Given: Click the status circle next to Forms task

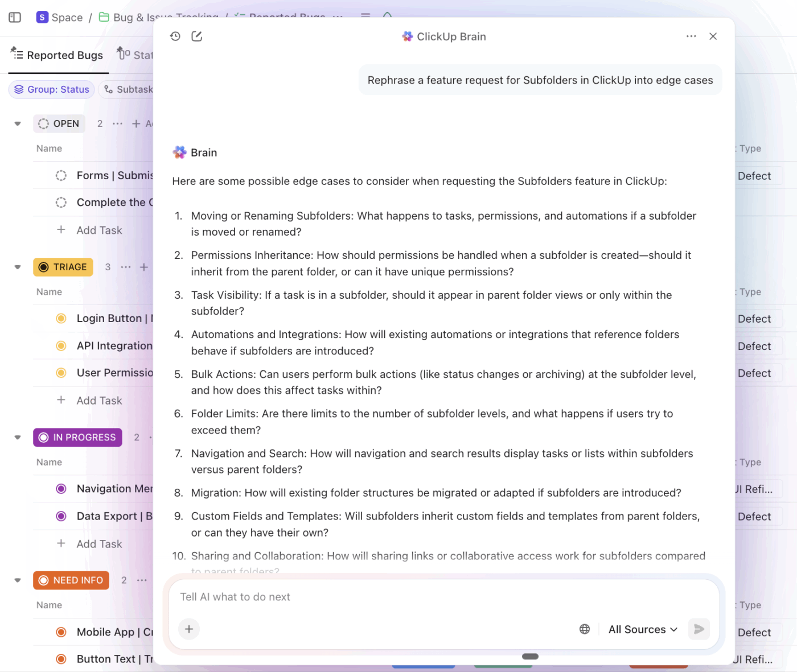Looking at the screenshot, I should (61, 175).
